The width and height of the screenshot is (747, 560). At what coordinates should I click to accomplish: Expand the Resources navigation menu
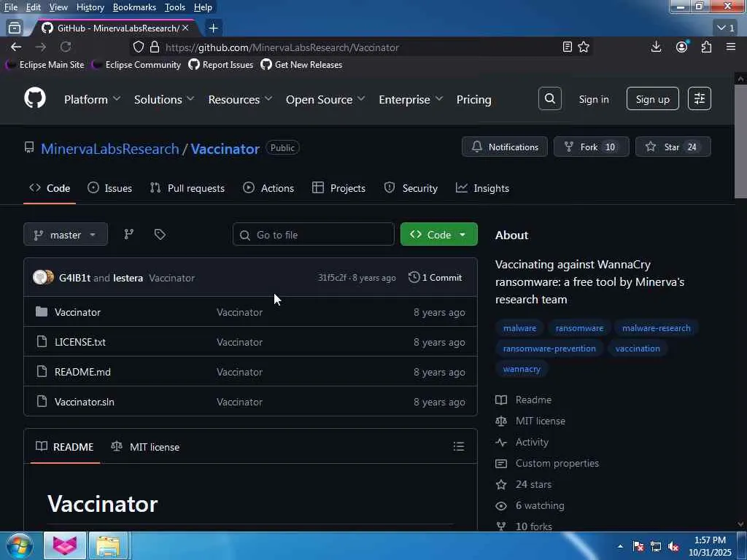[x=240, y=99]
